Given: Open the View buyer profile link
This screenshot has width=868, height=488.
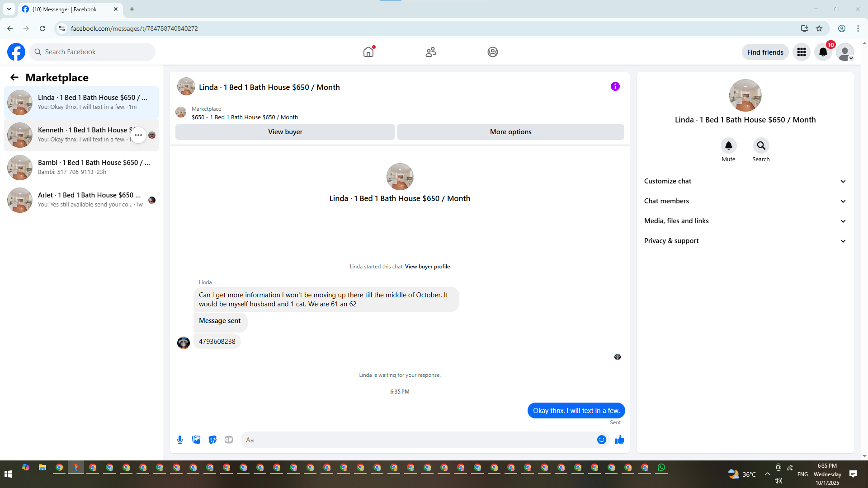Looking at the screenshot, I should click(x=427, y=267).
